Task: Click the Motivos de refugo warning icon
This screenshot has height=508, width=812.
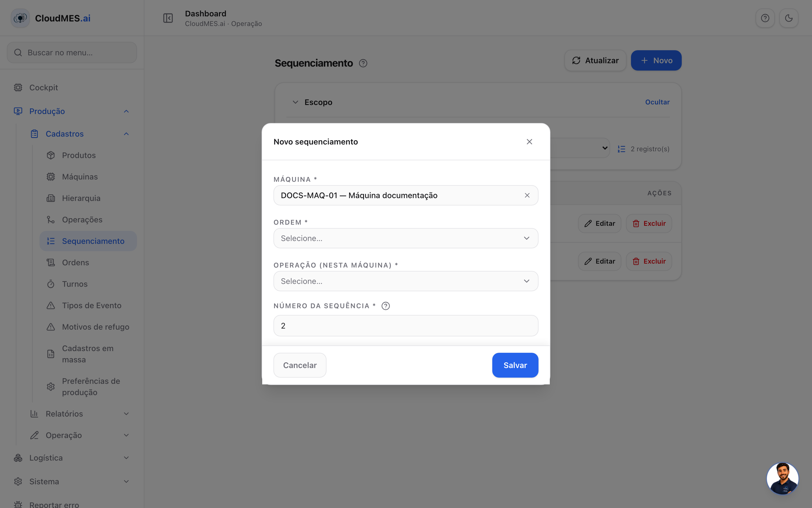Action: pyautogui.click(x=51, y=327)
